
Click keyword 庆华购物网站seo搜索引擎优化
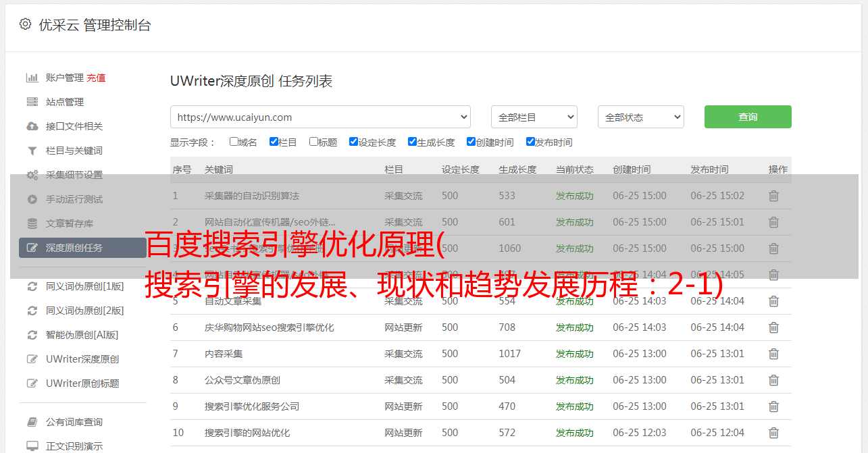270,327
